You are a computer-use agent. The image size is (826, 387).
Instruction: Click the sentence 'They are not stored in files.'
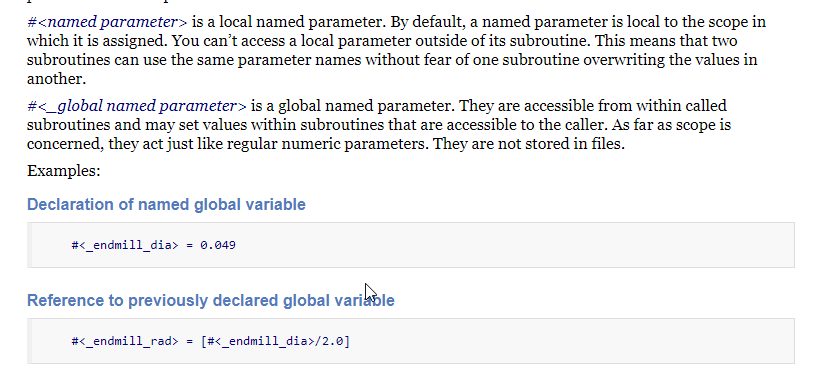[x=528, y=143]
